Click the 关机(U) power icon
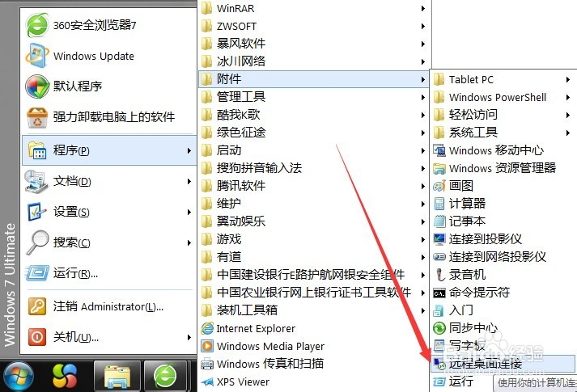Screen dimensions: 577x392 (x=37, y=337)
